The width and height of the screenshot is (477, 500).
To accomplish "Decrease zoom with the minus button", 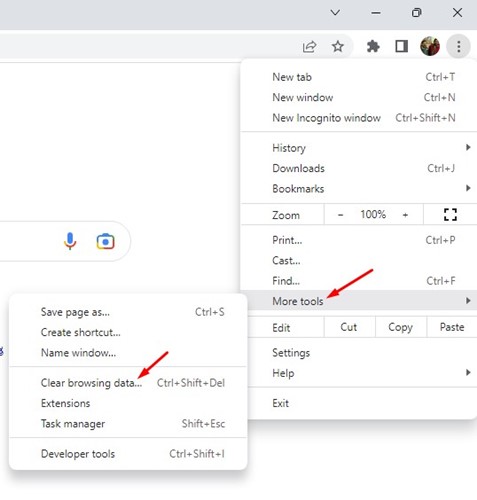I will 340,215.
